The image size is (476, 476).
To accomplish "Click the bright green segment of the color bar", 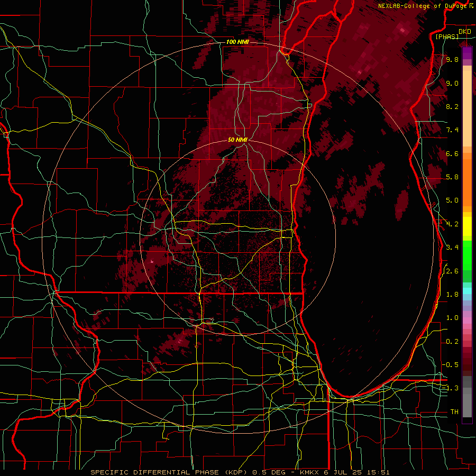I will click(467, 255).
